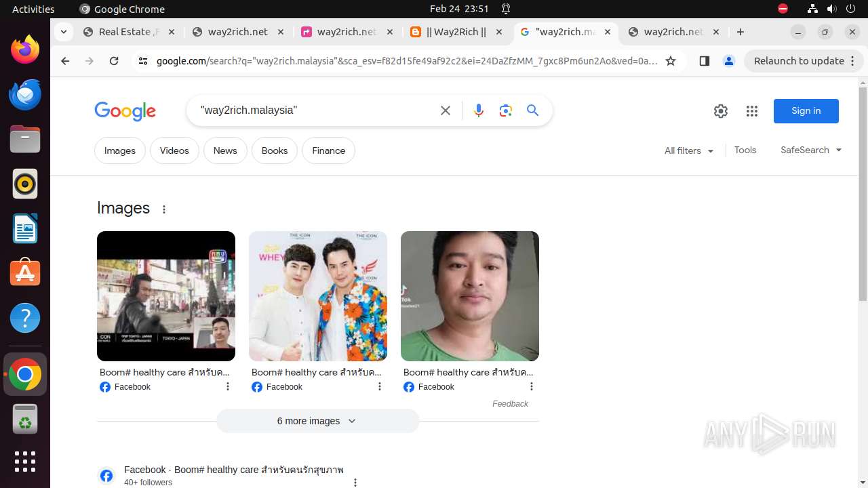Open Images section options menu

tap(164, 209)
